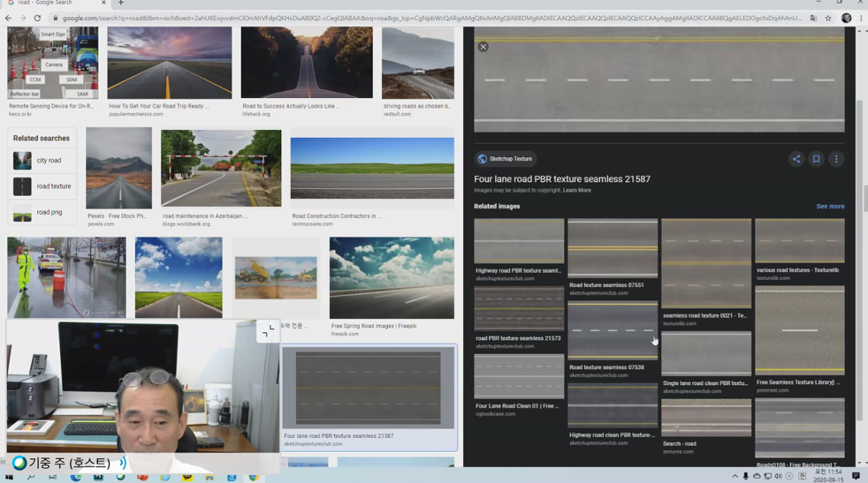
Task: Expand the webcam overlay window
Action: 268,332
